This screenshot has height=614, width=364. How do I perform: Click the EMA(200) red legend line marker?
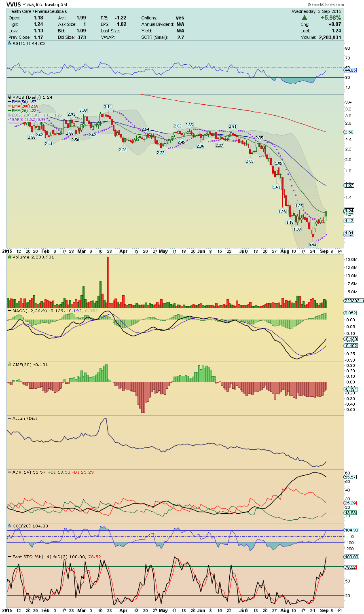coord(10,106)
